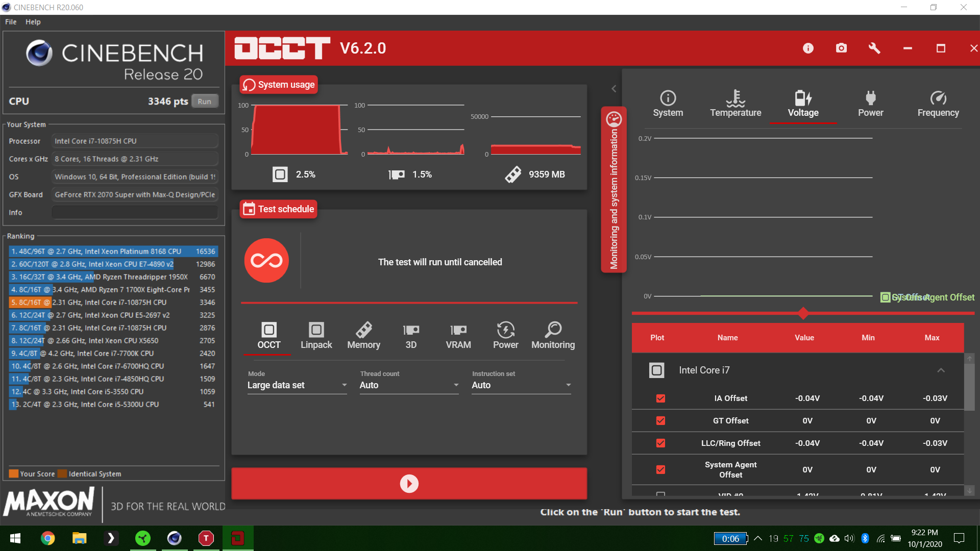Select ranking row Xeon Platinum 8168
Screen dimensions: 980x551
pyautogui.click(x=113, y=252)
